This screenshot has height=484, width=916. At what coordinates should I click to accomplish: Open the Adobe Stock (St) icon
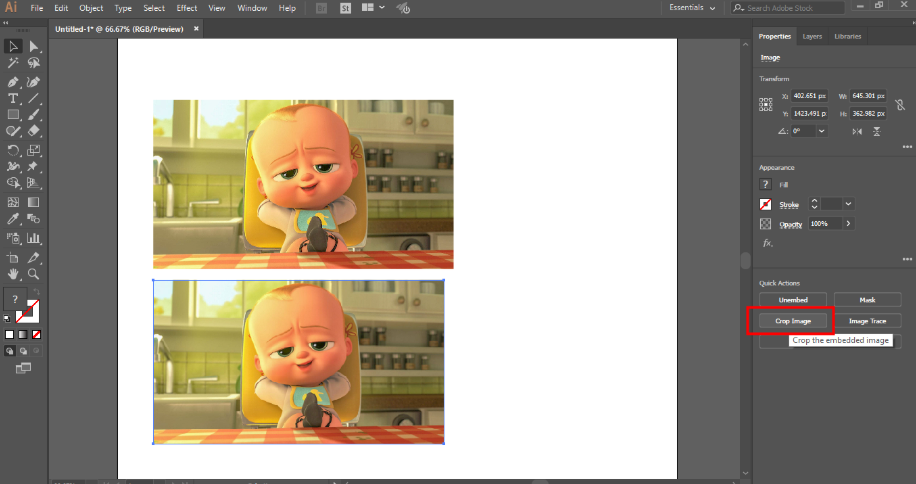(345, 8)
